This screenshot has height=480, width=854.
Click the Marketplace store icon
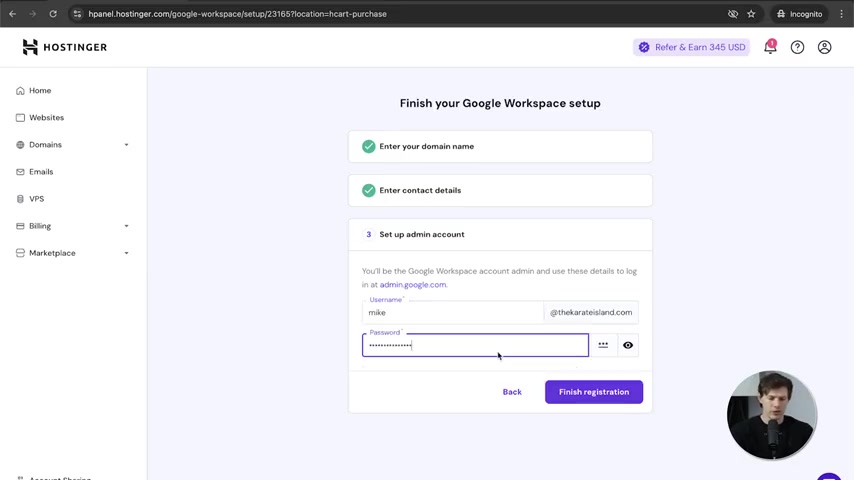(20, 253)
